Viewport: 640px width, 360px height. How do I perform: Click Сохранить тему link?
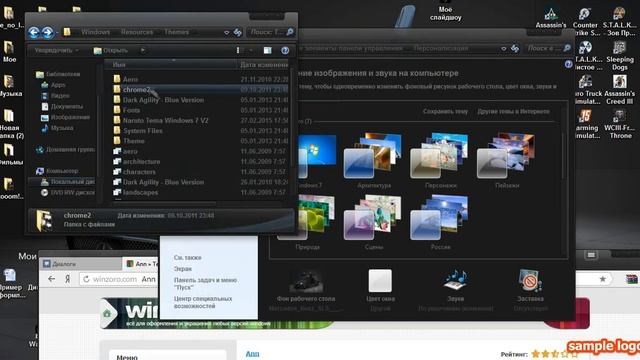(x=445, y=111)
